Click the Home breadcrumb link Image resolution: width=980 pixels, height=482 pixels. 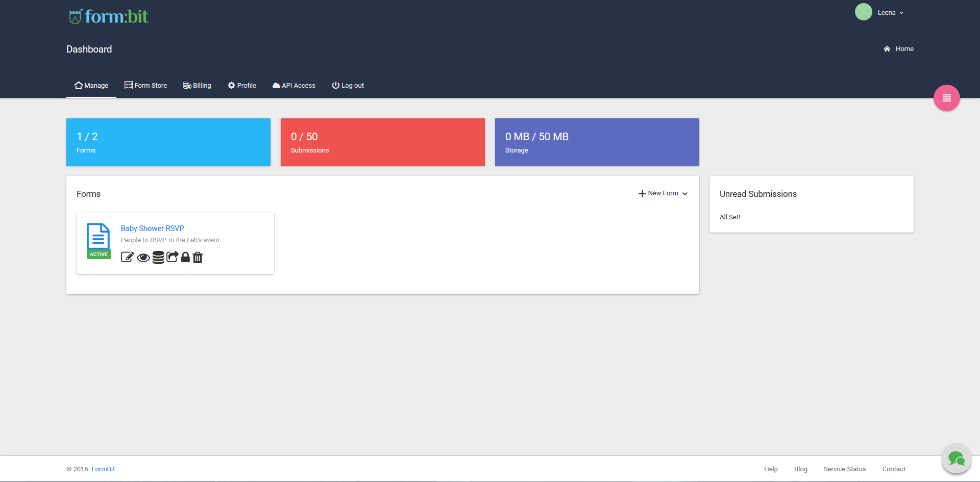[899, 49]
